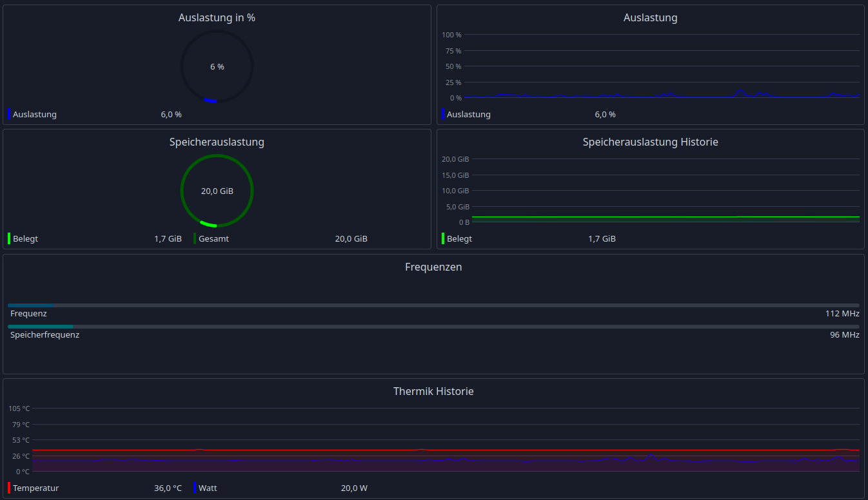Image resolution: width=868 pixels, height=500 pixels.
Task: Select blue legend marker below the usage line chart
Action: tap(443, 114)
